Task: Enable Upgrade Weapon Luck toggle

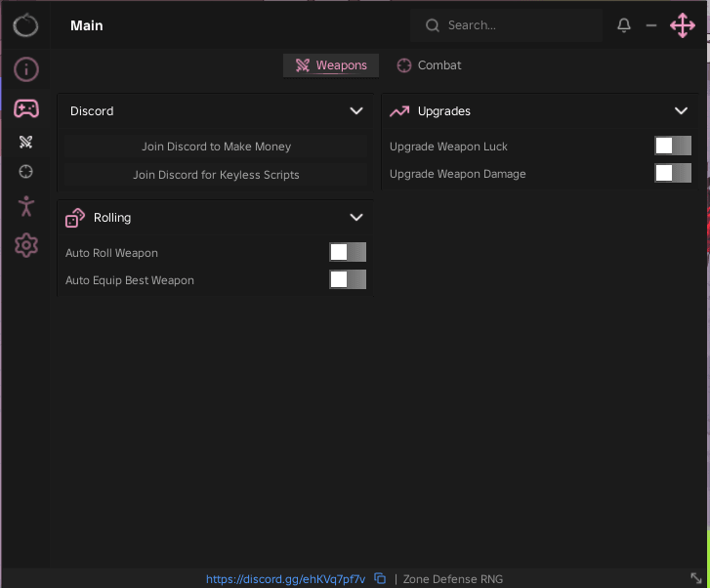Action: 673,146
